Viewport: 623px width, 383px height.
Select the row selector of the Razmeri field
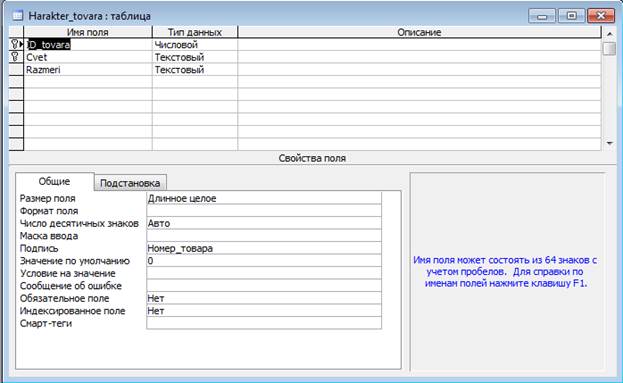point(16,70)
